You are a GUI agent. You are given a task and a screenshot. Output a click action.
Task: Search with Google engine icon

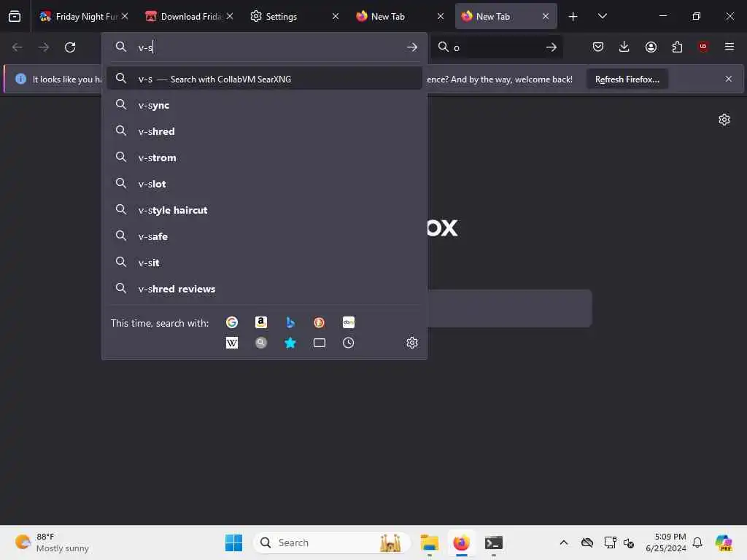232,322
